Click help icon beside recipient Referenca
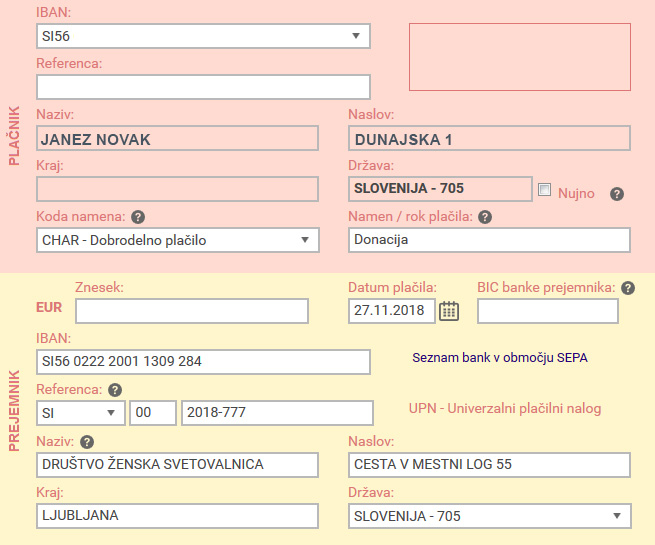The width and height of the screenshot is (655, 545). tap(115, 390)
